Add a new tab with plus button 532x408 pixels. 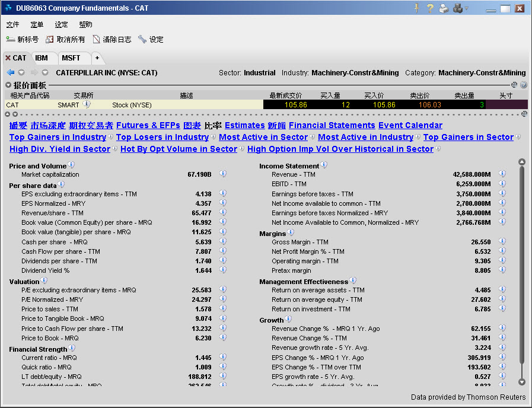tap(97, 58)
